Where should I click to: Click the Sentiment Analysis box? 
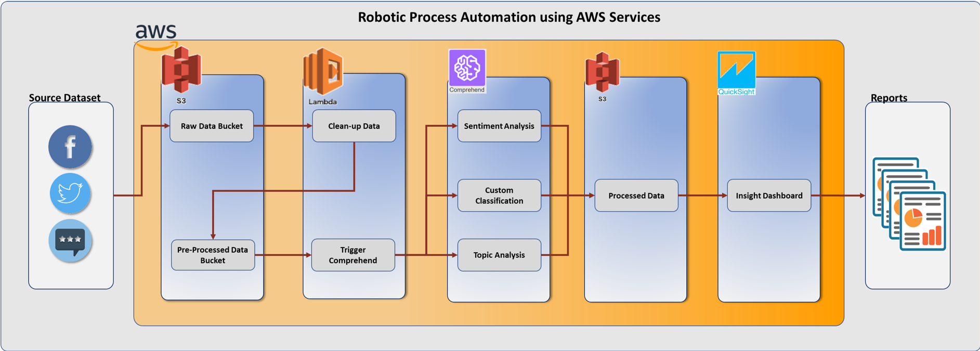click(499, 126)
